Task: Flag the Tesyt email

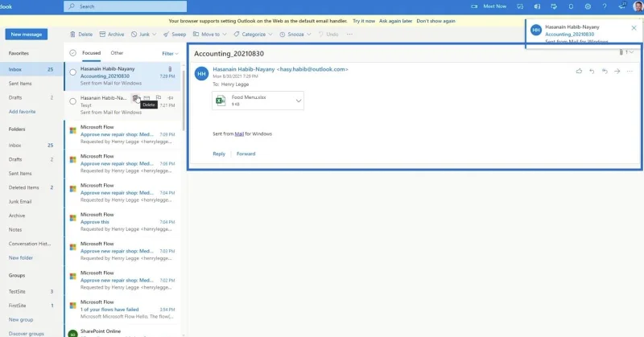Action: point(159,97)
